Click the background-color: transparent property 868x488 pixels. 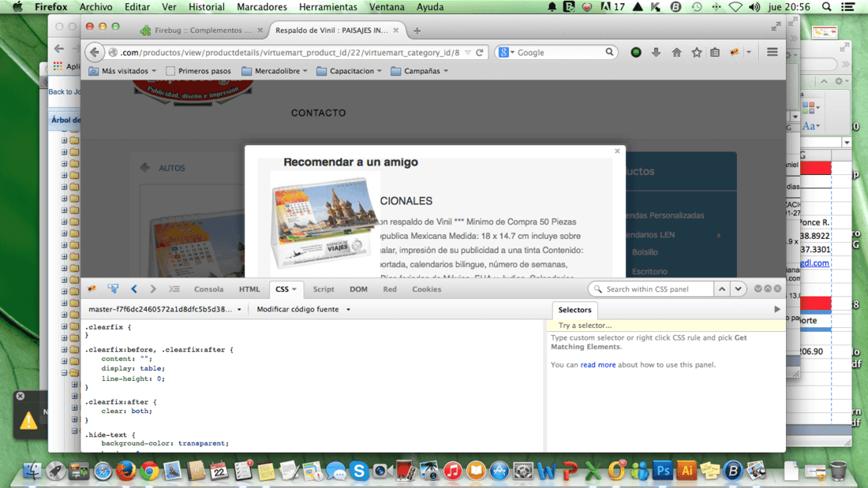pos(164,443)
